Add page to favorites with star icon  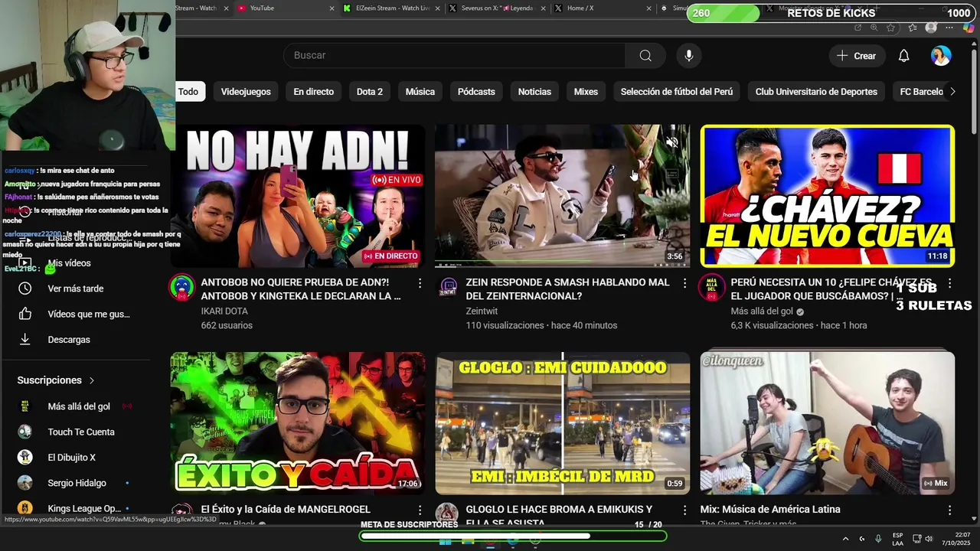pos(890,28)
